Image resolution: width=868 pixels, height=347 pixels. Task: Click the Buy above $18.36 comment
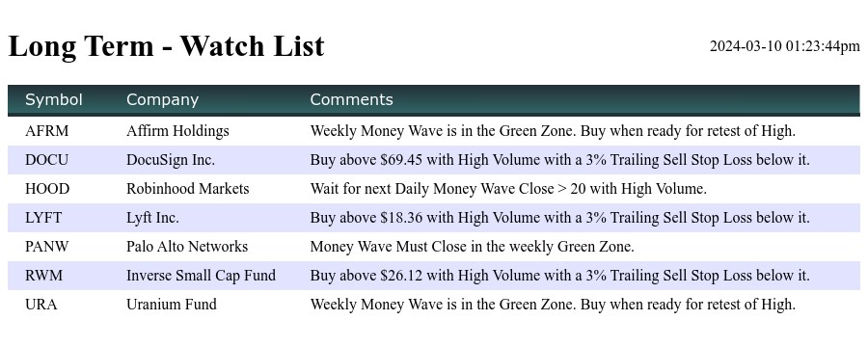(559, 218)
